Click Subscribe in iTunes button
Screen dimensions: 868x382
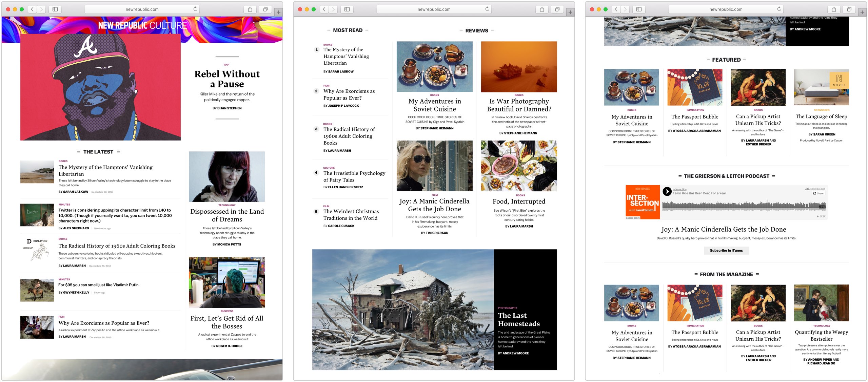pyautogui.click(x=726, y=250)
